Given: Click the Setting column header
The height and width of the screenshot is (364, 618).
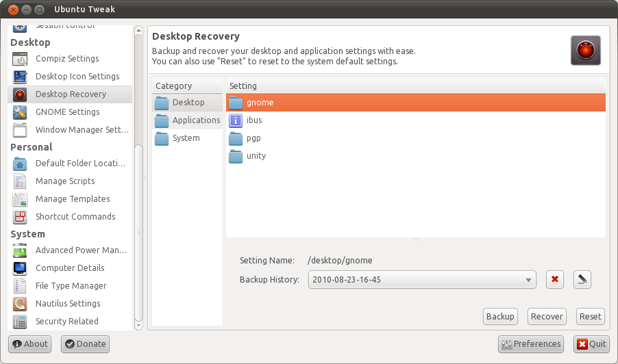Looking at the screenshot, I should tap(416, 86).
